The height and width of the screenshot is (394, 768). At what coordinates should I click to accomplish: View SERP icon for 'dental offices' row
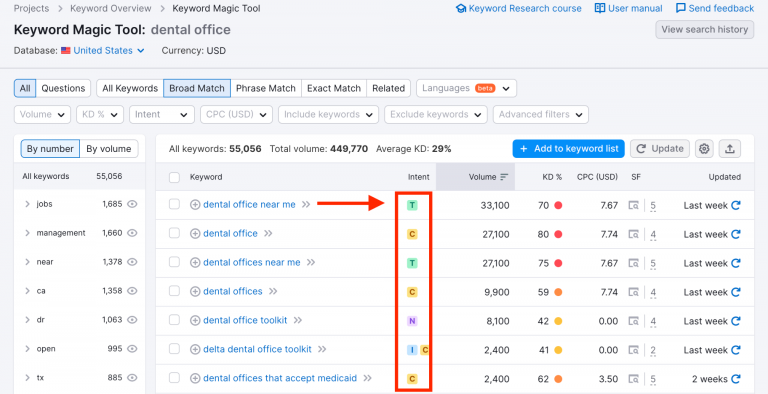coord(634,292)
